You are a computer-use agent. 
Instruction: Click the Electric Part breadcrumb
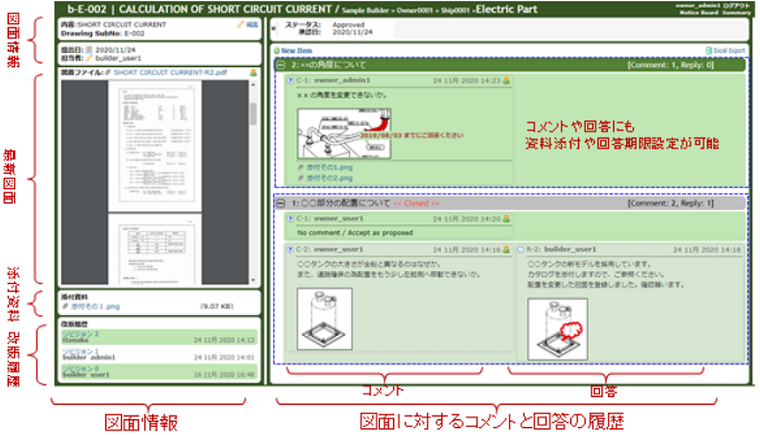(x=507, y=9)
